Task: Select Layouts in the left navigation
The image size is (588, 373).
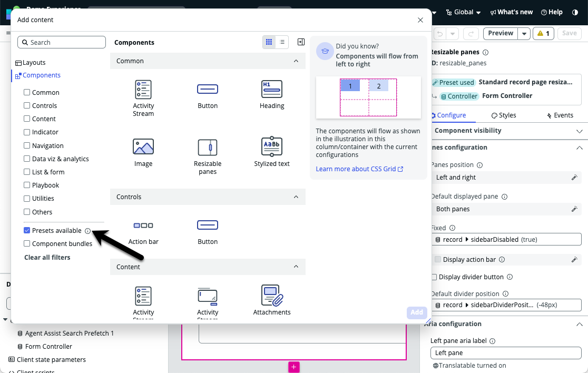Action: click(x=31, y=63)
